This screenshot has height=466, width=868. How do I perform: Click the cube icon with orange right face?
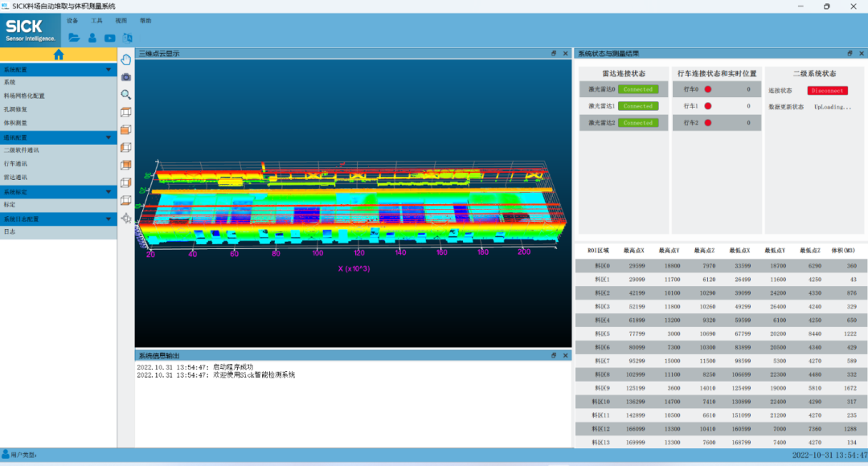(126, 182)
